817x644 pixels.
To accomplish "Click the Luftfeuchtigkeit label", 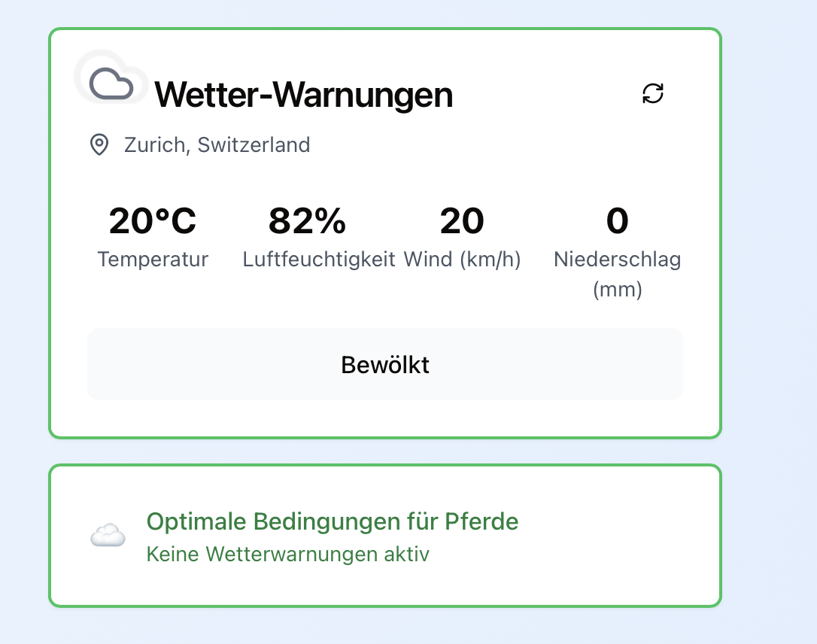I will [x=319, y=260].
